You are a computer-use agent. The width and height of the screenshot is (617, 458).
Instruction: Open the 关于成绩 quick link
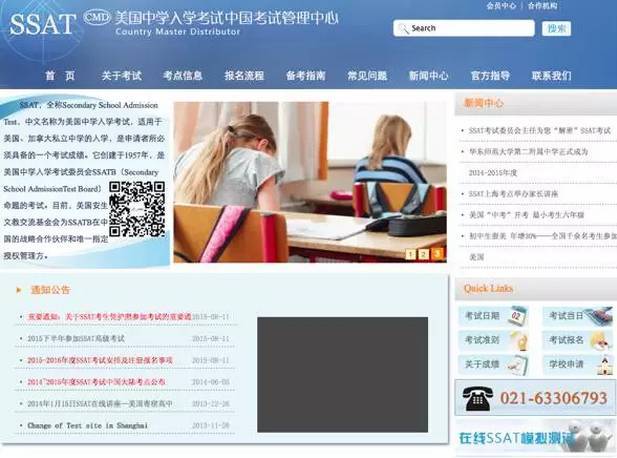[x=482, y=364]
